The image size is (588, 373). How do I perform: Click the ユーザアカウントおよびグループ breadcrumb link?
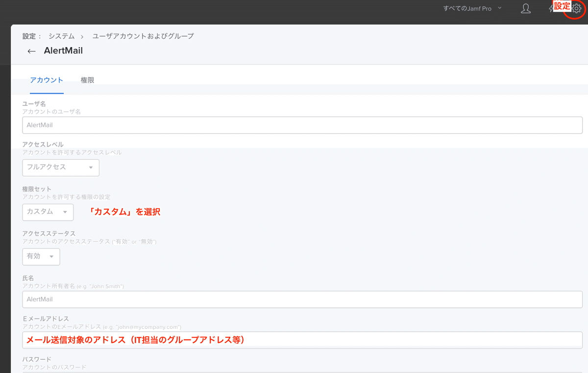[143, 36]
